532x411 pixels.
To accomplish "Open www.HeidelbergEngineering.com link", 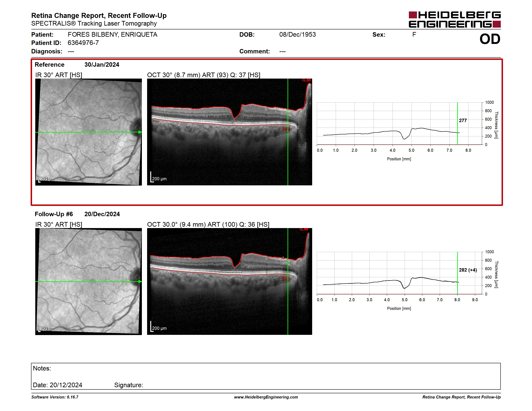I will [266, 397].
